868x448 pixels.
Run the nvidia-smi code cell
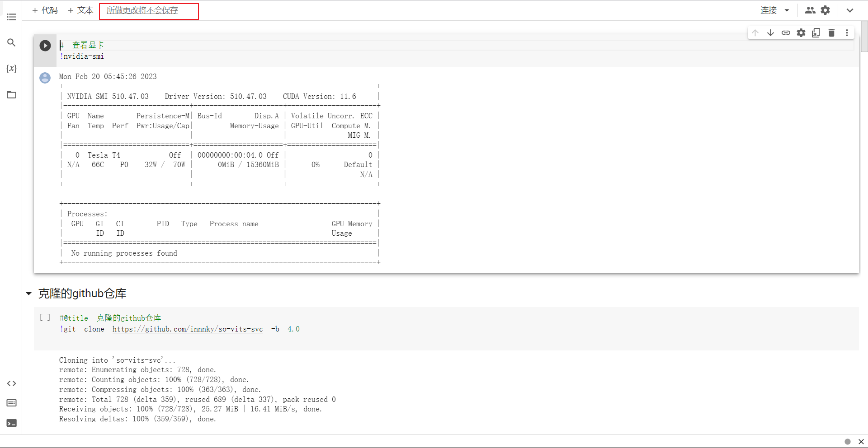tap(45, 46)
